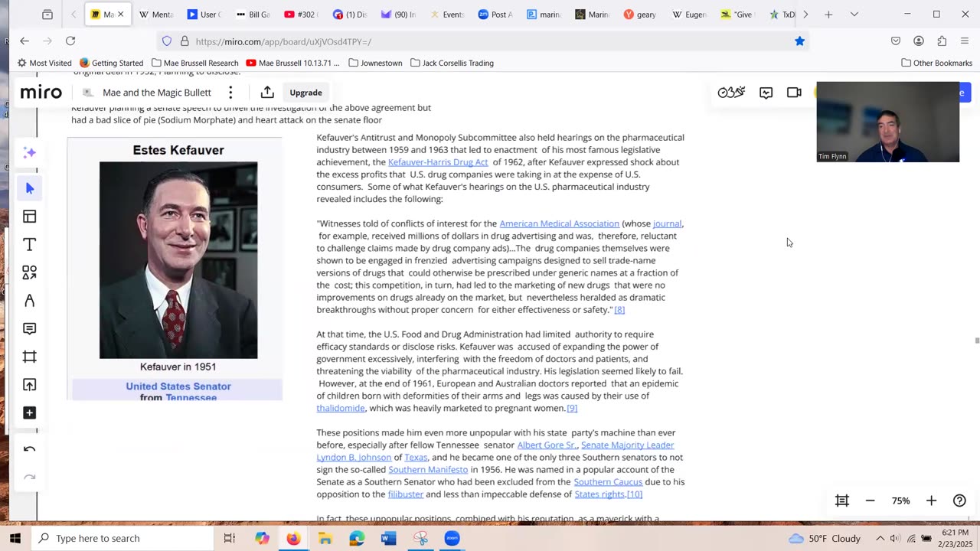980x551 pixels.
Task: Start a video chat in Miro
Action: point(794,93)
